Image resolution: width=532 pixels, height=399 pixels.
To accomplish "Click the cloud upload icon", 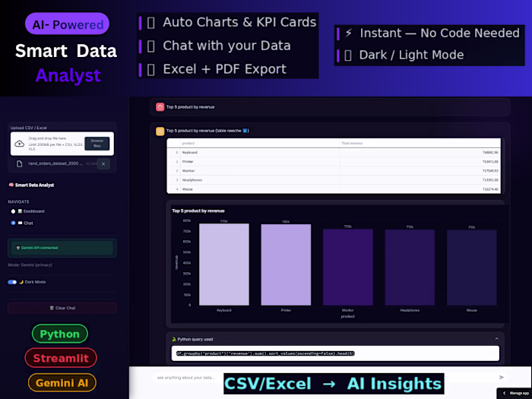I will (19, 144).
